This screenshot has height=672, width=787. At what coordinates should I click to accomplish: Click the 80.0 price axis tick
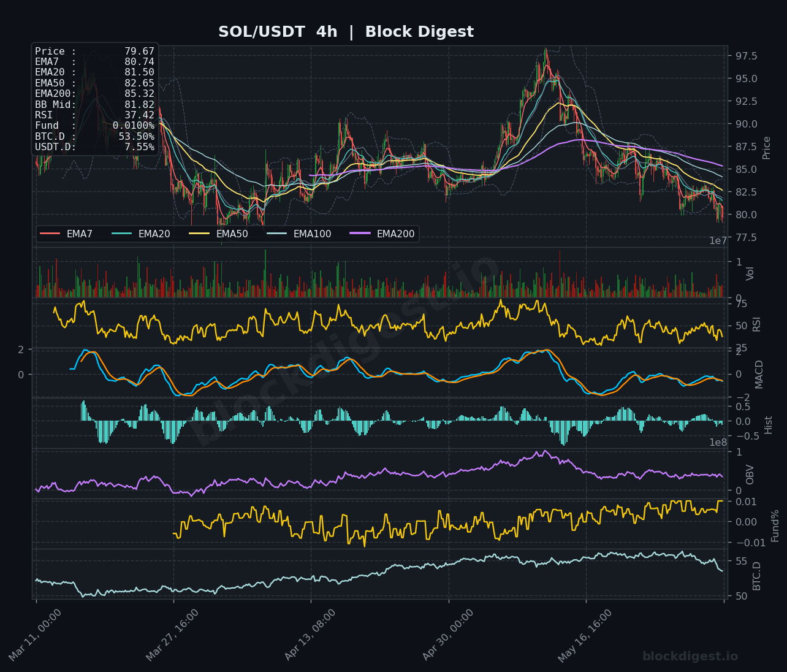(746, 215)
